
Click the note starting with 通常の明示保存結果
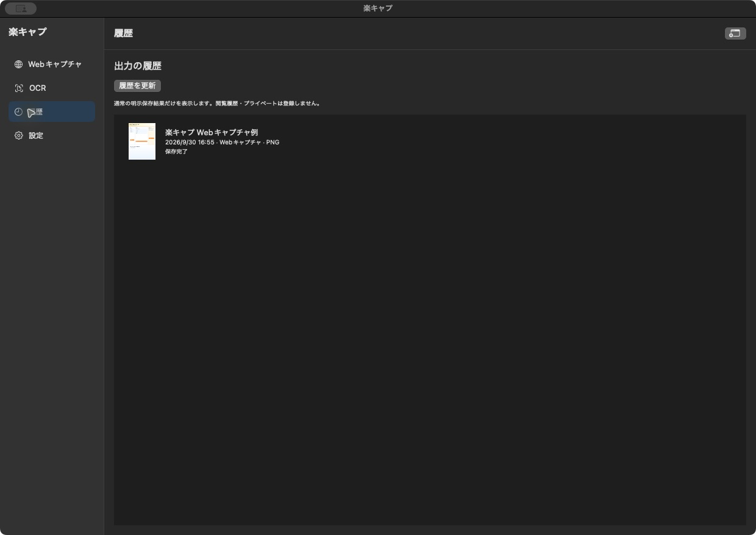[x=217, y=104]
